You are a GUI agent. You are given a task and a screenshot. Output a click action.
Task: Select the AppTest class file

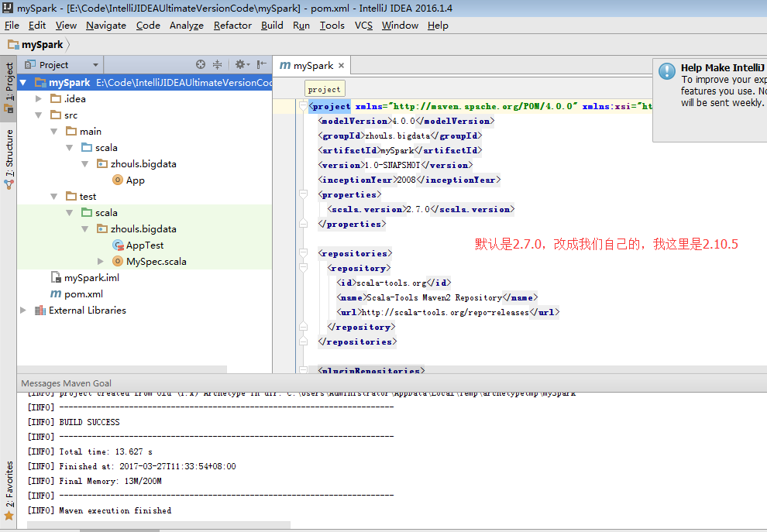[145, 245]
